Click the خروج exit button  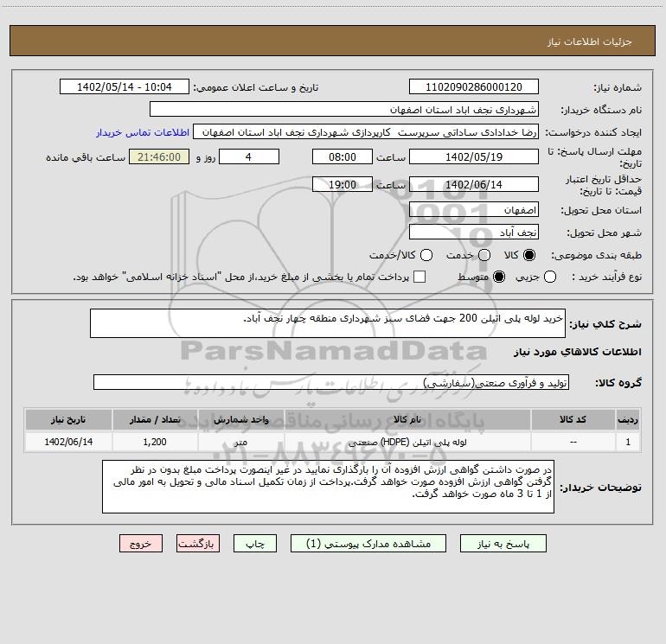coord(141,544)
